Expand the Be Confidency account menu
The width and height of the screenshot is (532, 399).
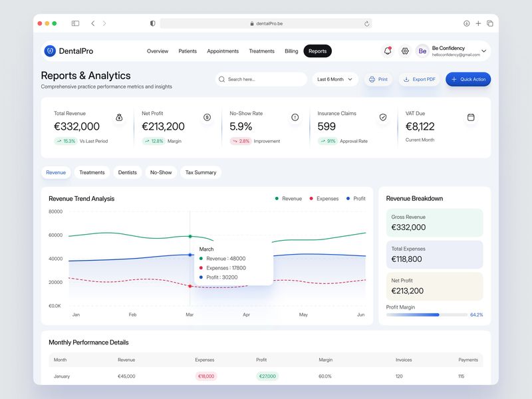(483, 51)
